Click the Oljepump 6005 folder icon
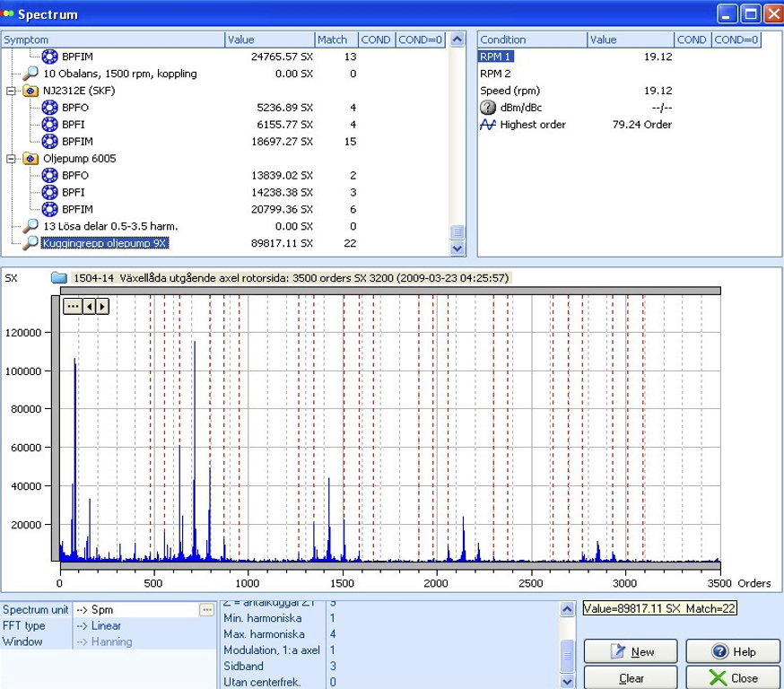Viewport: 784px width, 689px height. click(30, 159)
